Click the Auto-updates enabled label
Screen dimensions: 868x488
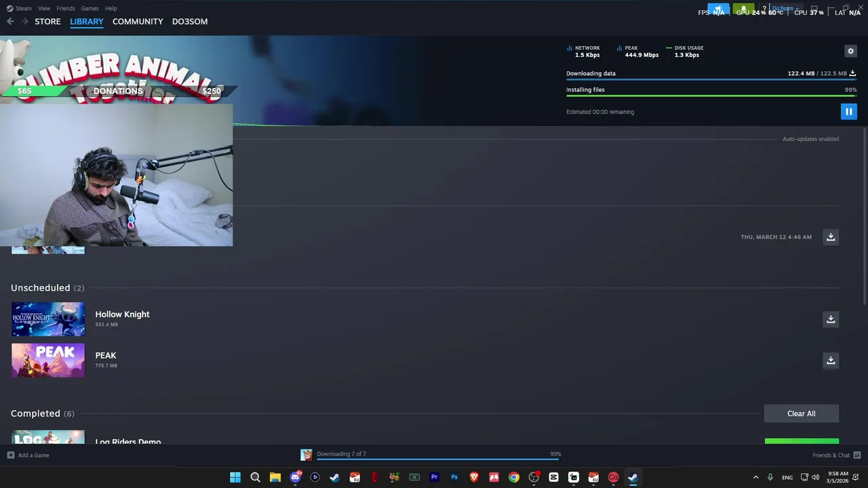pos(810,139)
